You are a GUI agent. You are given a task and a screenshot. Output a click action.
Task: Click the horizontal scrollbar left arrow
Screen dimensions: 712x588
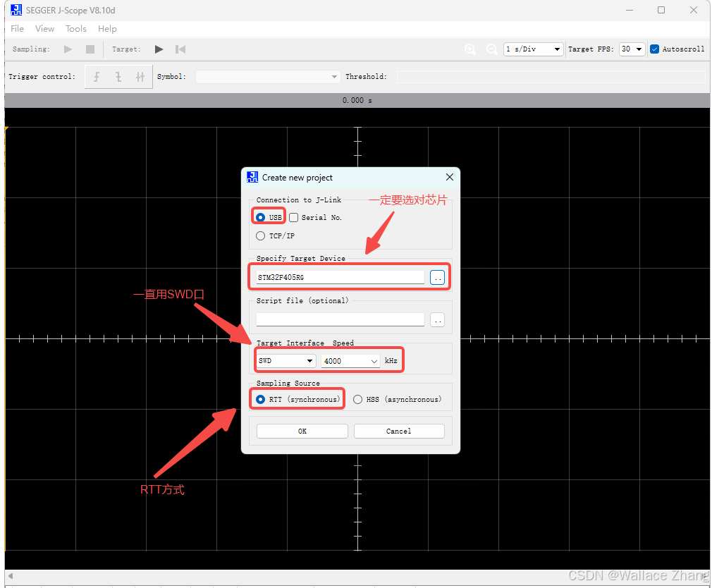coord(10,576)
